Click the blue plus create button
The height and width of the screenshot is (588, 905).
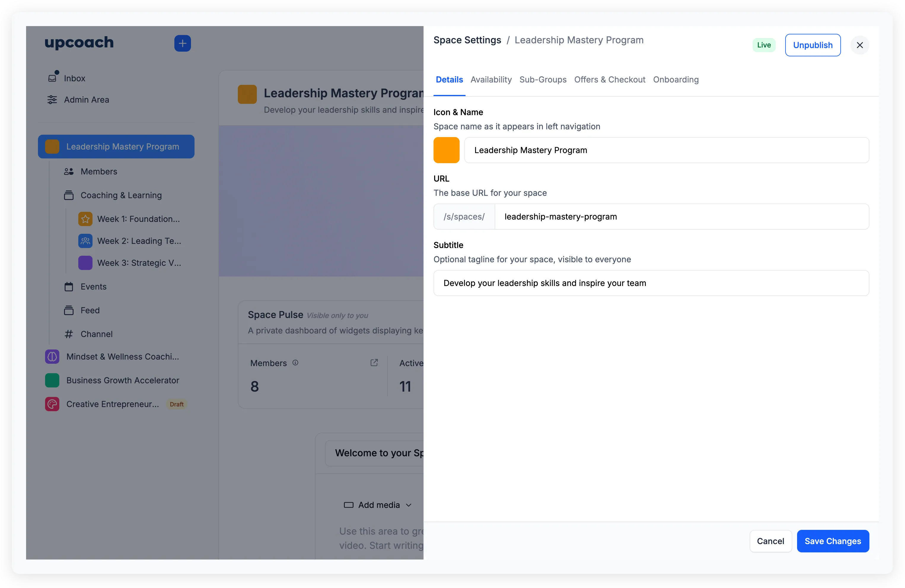(183, 43)
